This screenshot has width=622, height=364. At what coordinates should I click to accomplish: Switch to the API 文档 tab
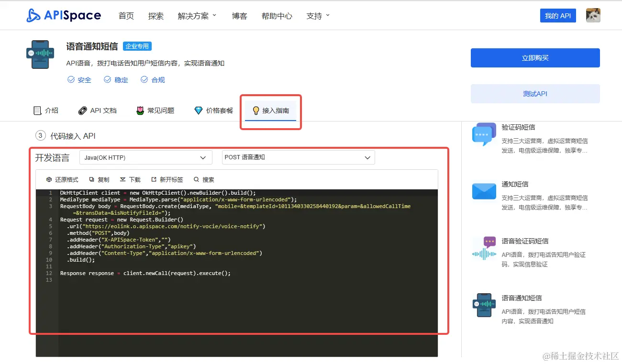97,110
